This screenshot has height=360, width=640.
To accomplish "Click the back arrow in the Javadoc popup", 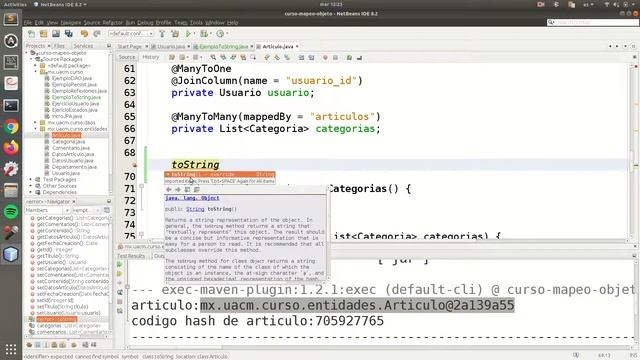I will click(x=169, y=189).
